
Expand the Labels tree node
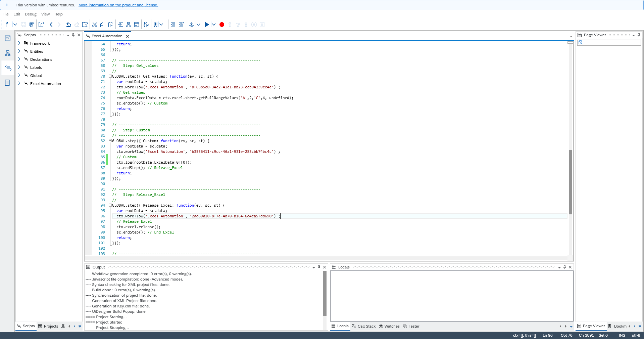tap(19, 67)
